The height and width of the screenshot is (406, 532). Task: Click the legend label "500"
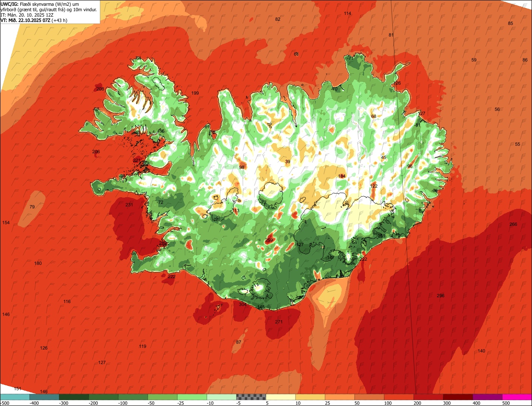pyautogui.click(x=506, y=403)
